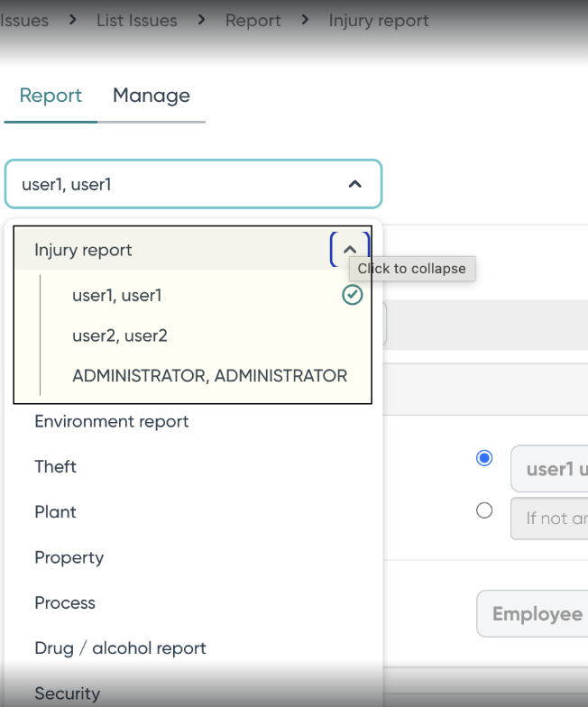Go to Issues breadcrumb
The image size is (588, 707).
click(24, 20)
